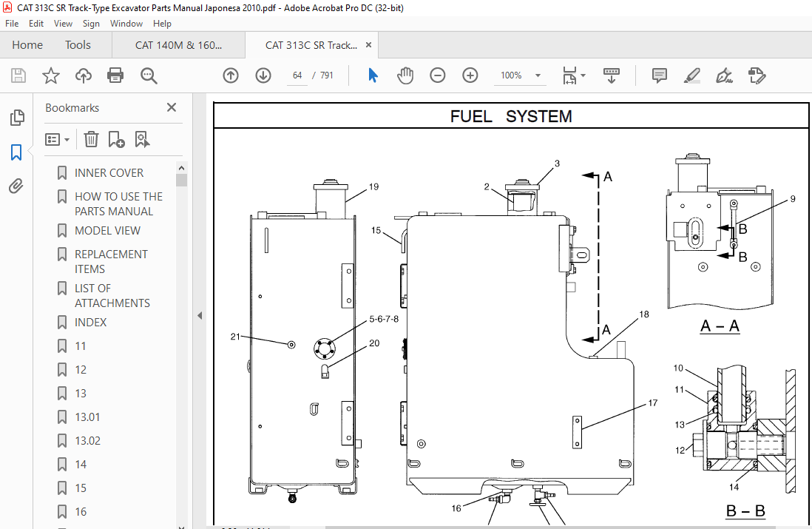The width and height of the screenshot is (812, 529).
Task: Select the Highlight text pen tool
Action: coord(692,75)
